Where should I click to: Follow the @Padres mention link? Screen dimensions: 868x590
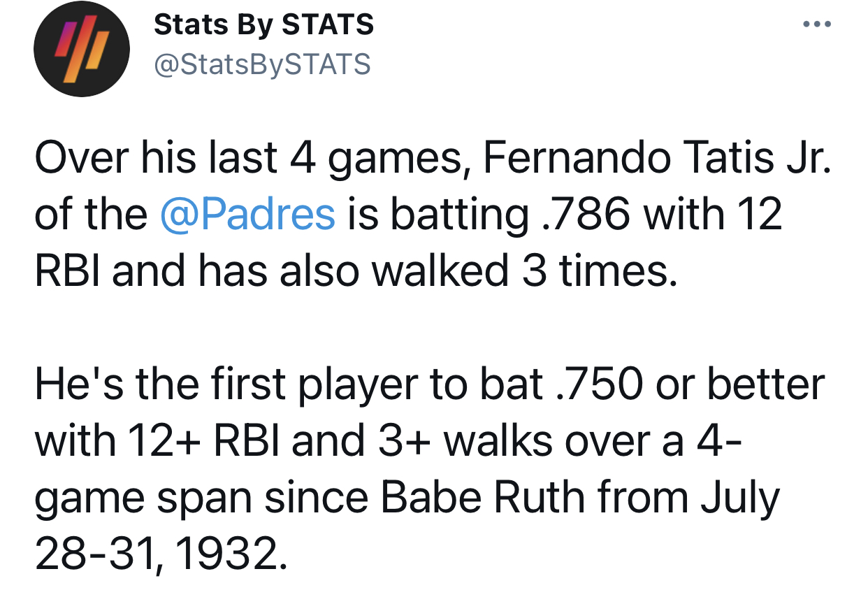point(247,215)
